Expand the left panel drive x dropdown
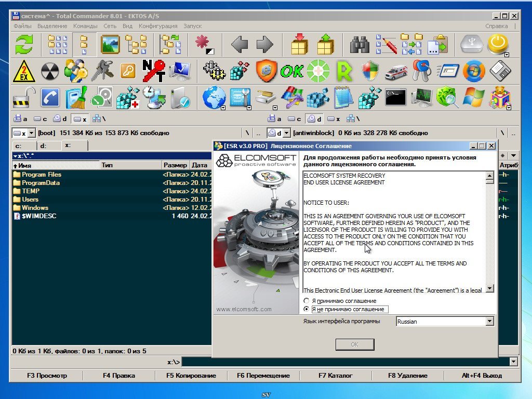Image resolution: width=532 pixels, height=399 pixels. pos(31,134)
